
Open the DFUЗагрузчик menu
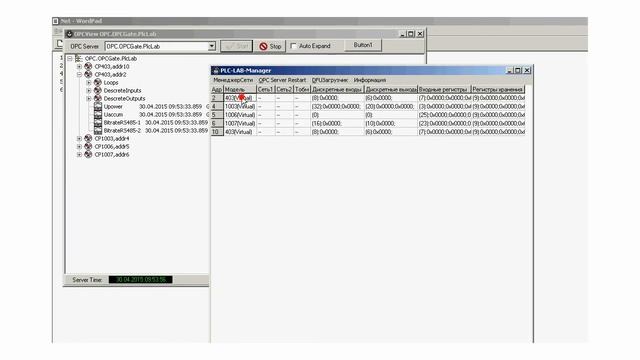tap(330, 80)
